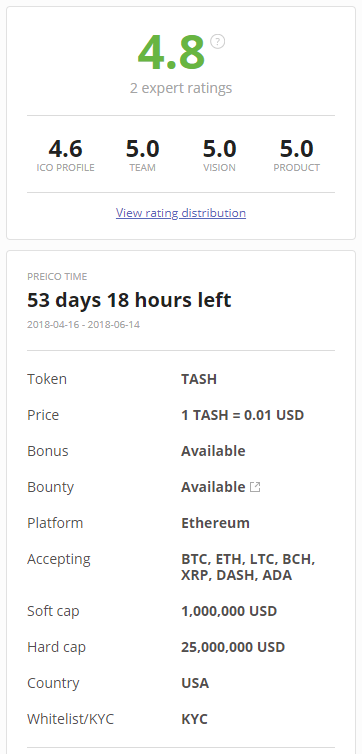Viewport: 362px width, 754px height.
Task: Click the Hard cap 25,000,000 USD value
Action: click(233, 647)
